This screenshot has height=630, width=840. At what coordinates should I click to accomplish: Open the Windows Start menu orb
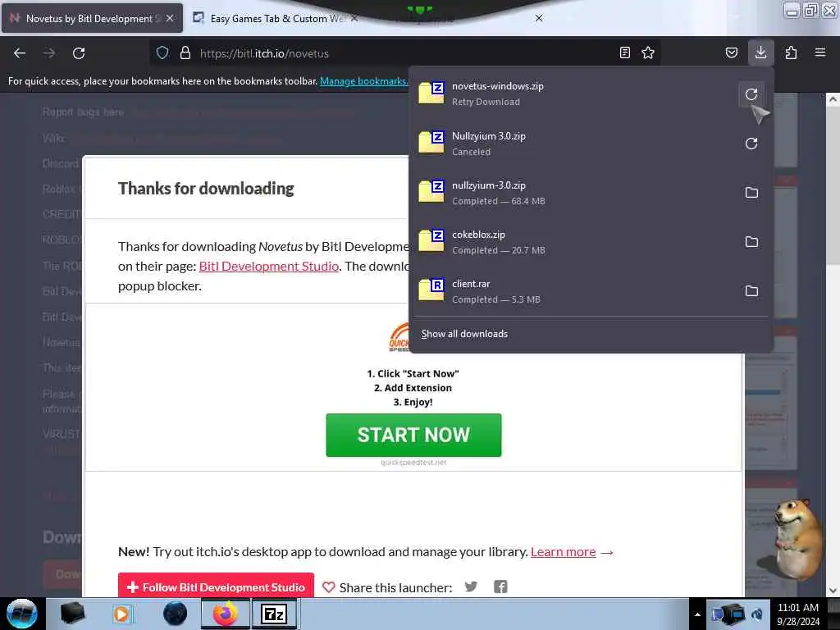[21, 614]
